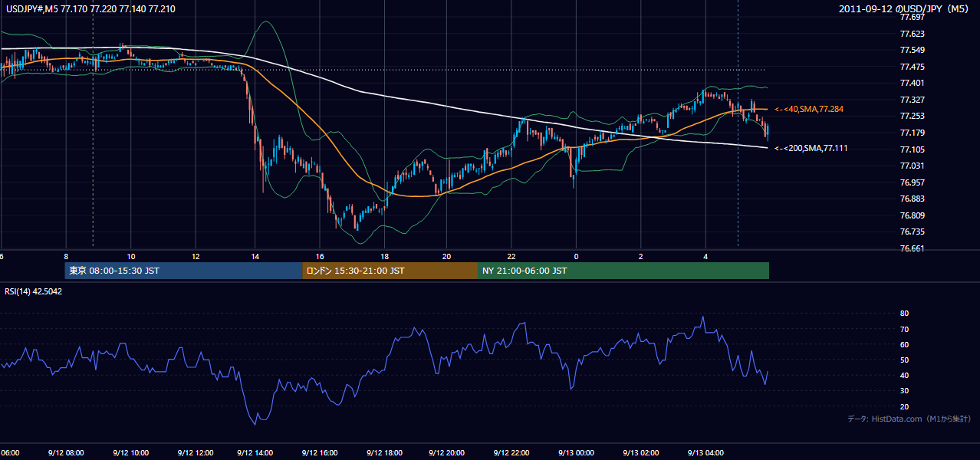Click the HistData.com data source text

tap(909, 419)
